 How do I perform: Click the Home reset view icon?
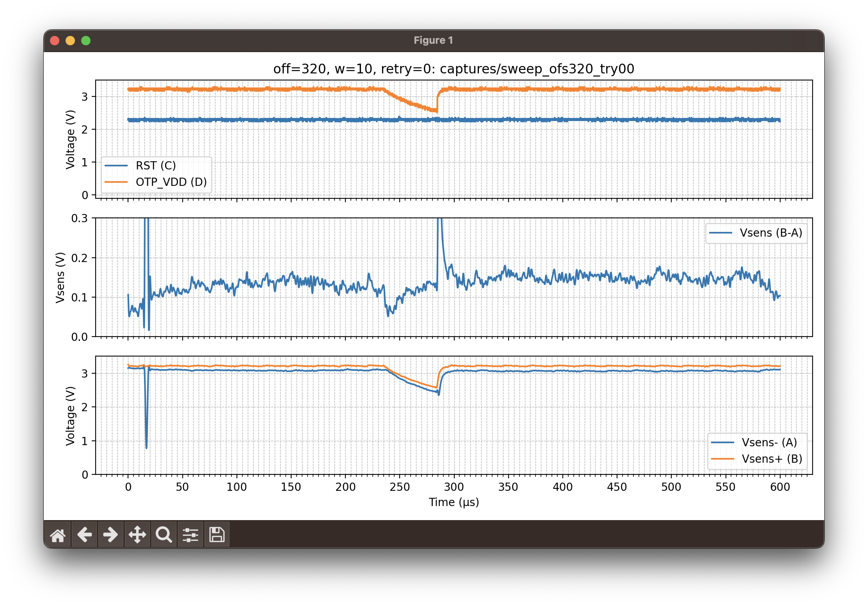pyautogui.click(x=58, y=535)
